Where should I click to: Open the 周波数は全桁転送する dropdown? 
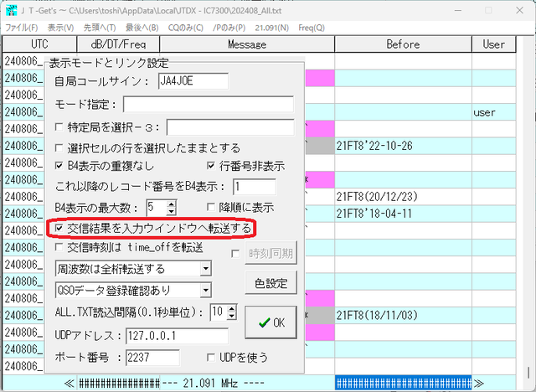(205, 269)
